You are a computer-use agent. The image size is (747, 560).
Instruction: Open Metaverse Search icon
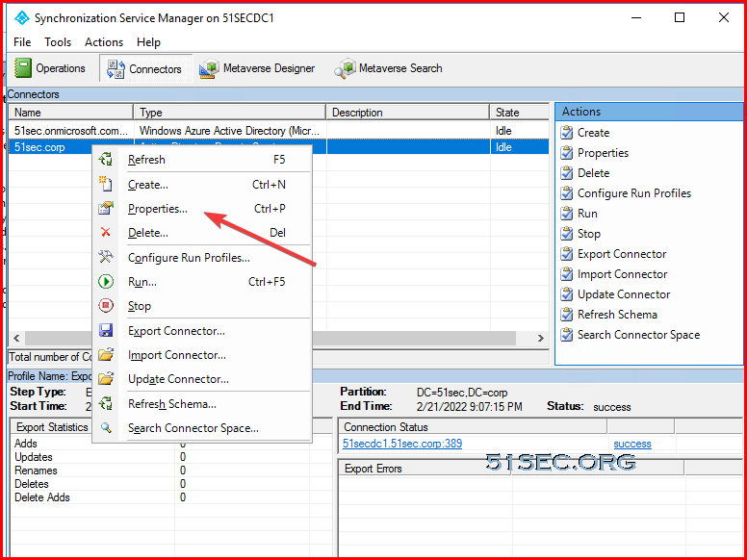coord(345,68)
